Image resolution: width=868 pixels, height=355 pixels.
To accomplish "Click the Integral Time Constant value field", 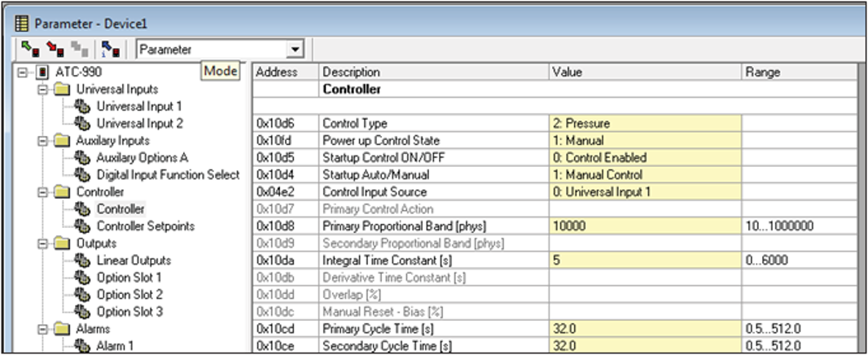I will pyautogui.click(x=645, y=261).
